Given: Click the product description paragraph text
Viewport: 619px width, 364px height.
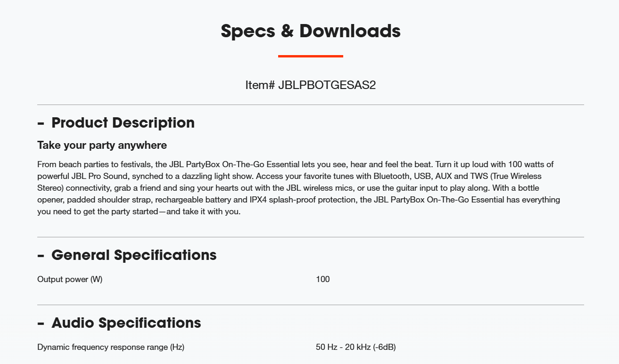Looking at the screenshot, I should click(x=298, y=188).
